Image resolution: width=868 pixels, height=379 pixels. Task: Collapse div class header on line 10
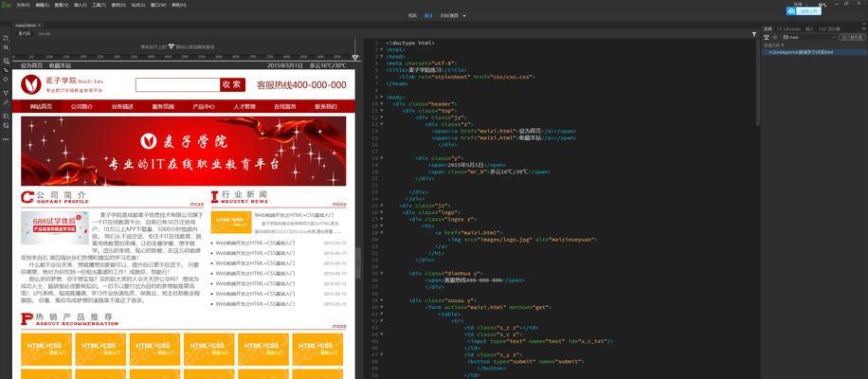(x=382, y=103)
